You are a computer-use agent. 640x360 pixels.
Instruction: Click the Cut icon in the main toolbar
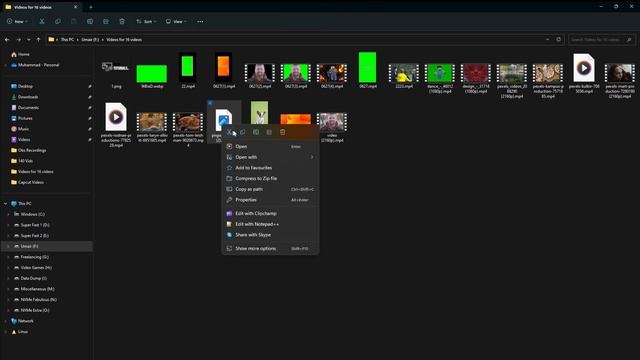coord(42,21)
